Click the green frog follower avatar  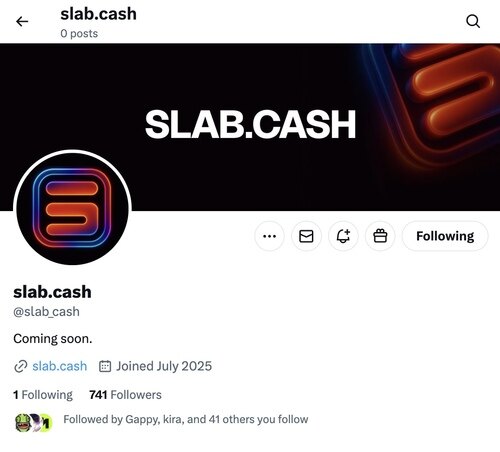coord(23,422)
